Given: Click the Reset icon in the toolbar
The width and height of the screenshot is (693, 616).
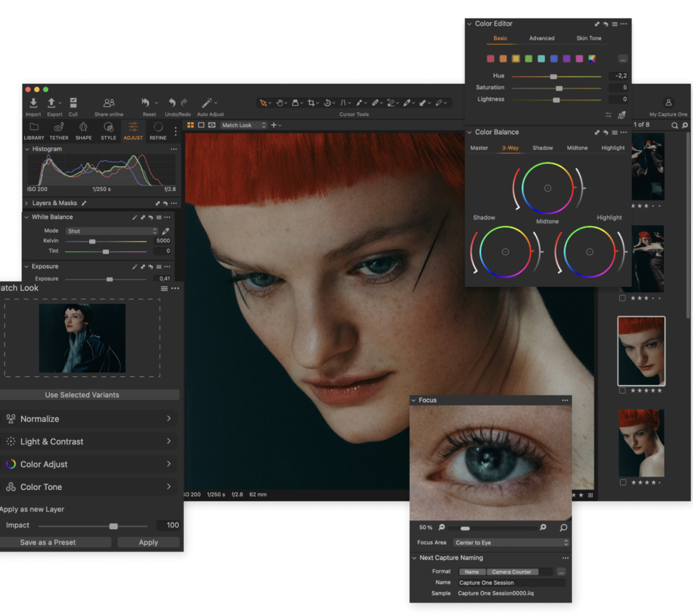Looking at the screenshot, I should (146, 103).
